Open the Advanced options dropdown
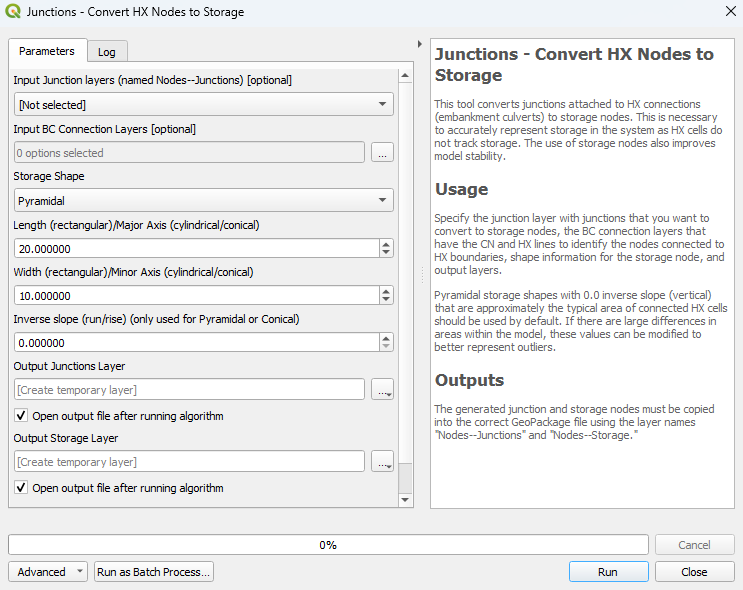This screenshot has width=743, height=590. coord(48,572)
